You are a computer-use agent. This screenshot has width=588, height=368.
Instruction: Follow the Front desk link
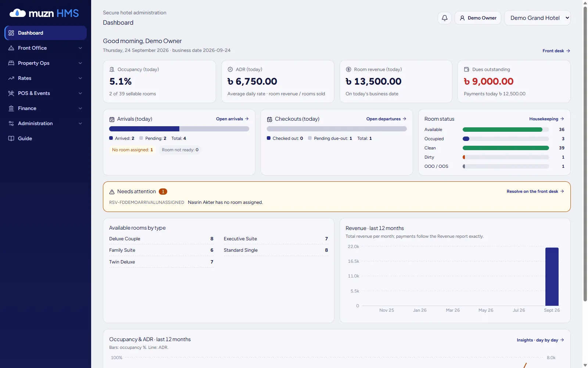556,51
